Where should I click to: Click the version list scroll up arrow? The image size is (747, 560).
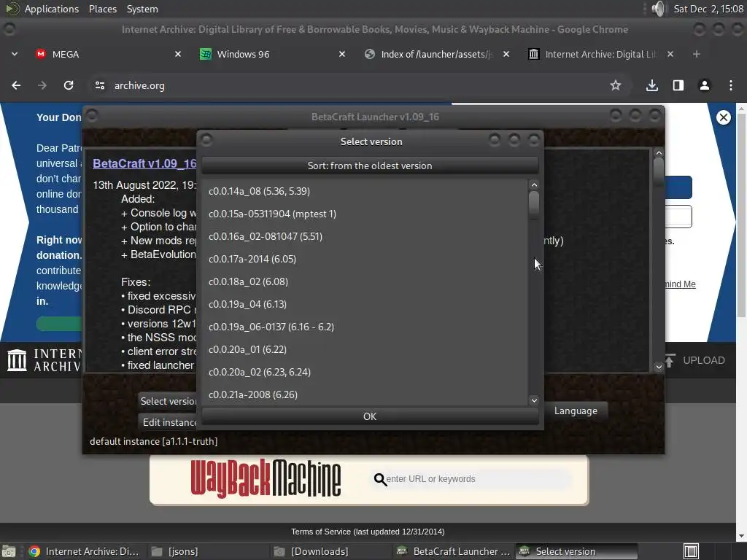pyautogui.click(x=534, y=184)
